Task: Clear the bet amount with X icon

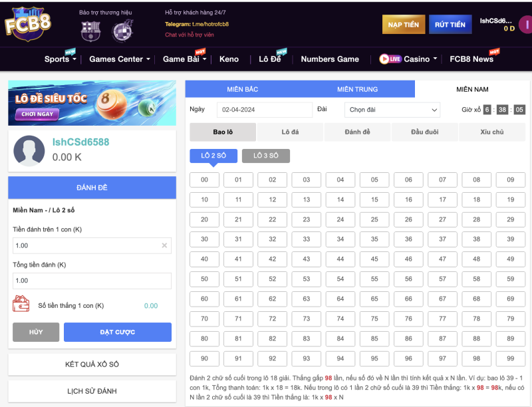Action: coord(164,245)
